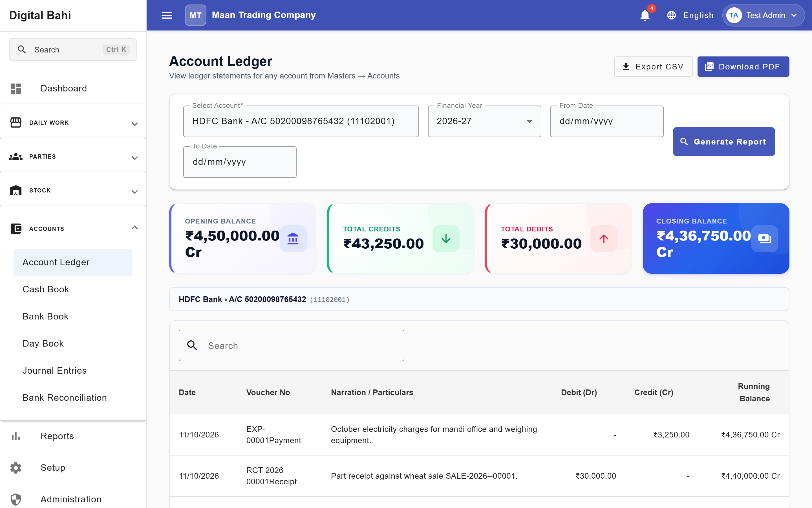Click the ₹3,250.00 credit amount
Viewport: 812px width, 508px height.
click(x=671, y=435)
